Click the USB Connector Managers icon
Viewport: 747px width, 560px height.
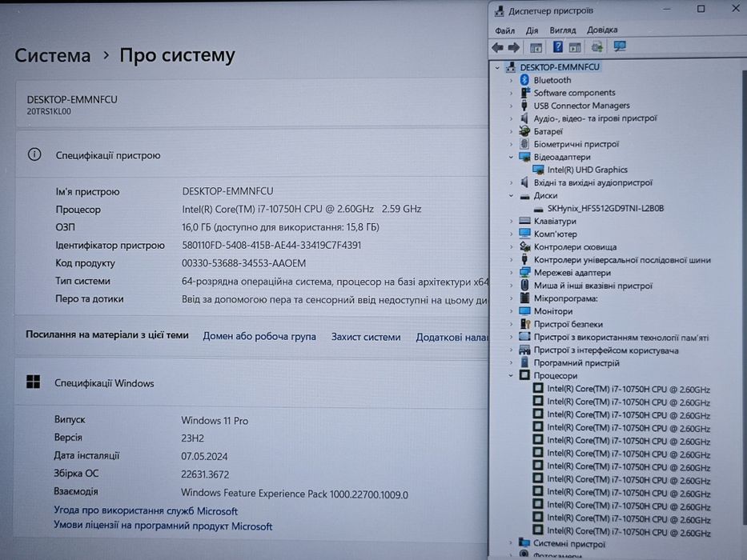524,106
